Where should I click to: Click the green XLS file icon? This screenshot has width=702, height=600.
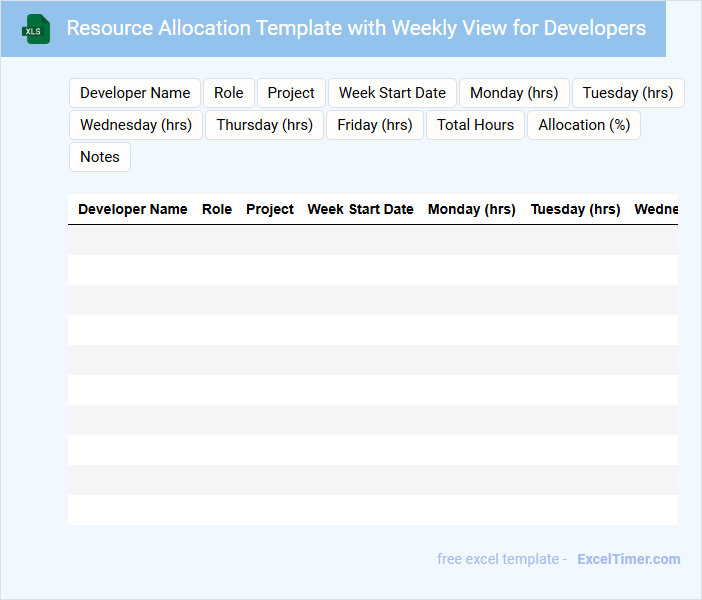[x=37, y=29]
